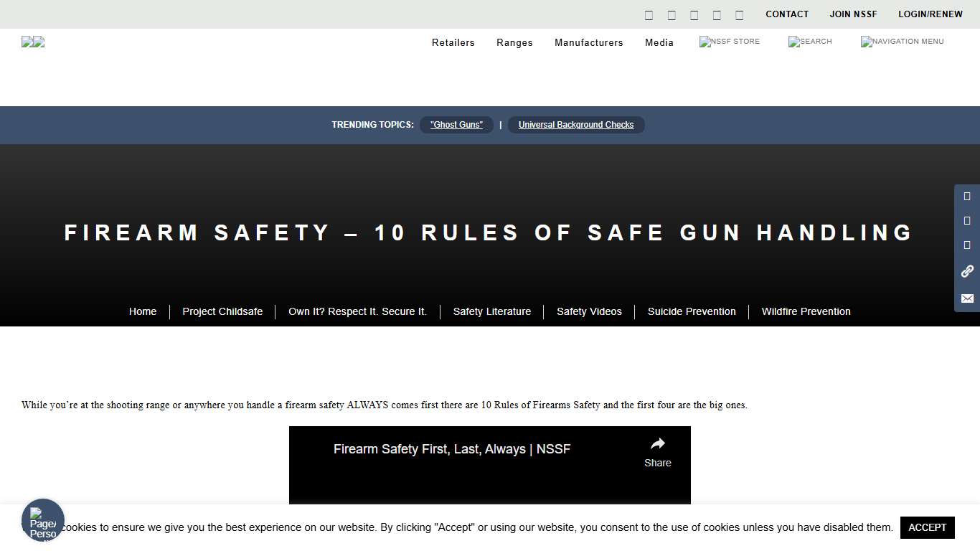Select the Manufacturers navigation item

pos(588,42)
